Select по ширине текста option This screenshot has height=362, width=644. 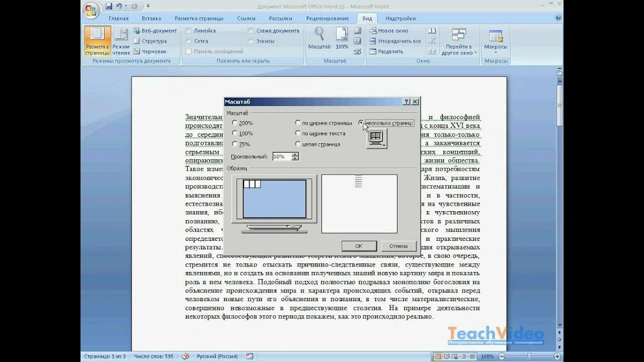[x=320, y=133]
